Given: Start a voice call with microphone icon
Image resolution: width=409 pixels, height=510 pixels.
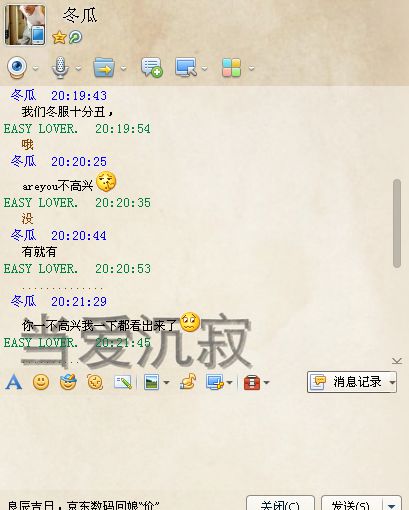Looking at the screenshot, I should [60, 68].
